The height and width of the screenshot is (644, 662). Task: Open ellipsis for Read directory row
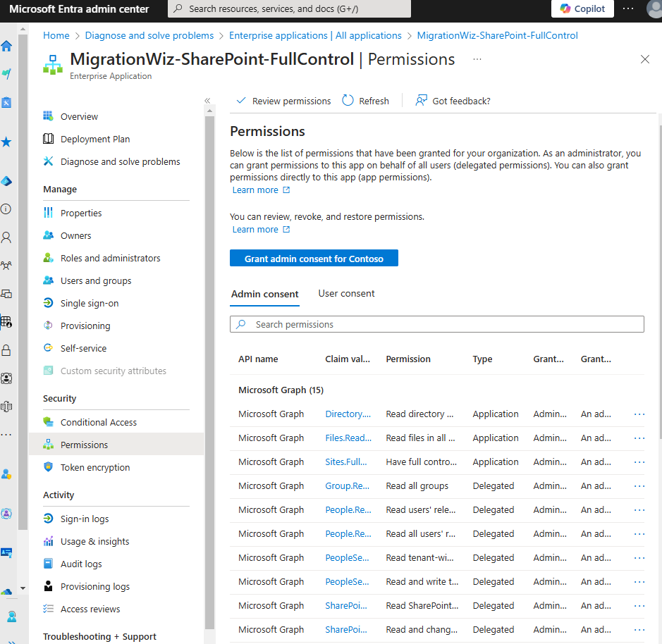(639, 414)
